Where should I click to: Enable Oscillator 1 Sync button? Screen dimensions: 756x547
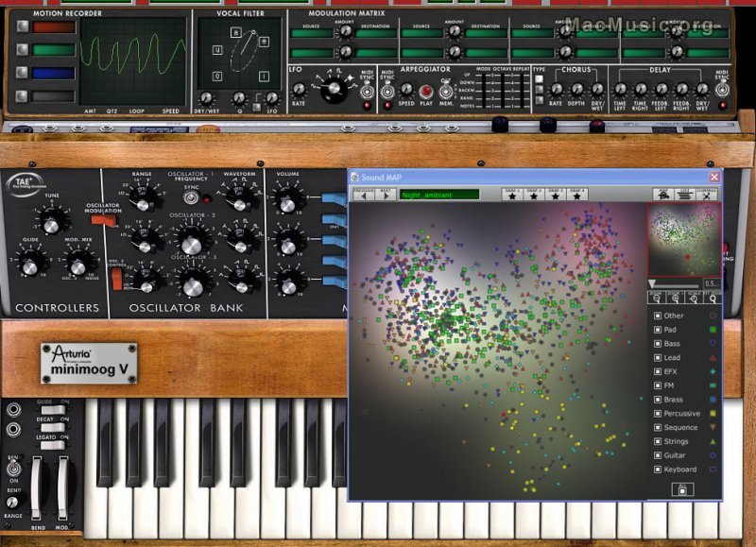(x=191, y=197)
